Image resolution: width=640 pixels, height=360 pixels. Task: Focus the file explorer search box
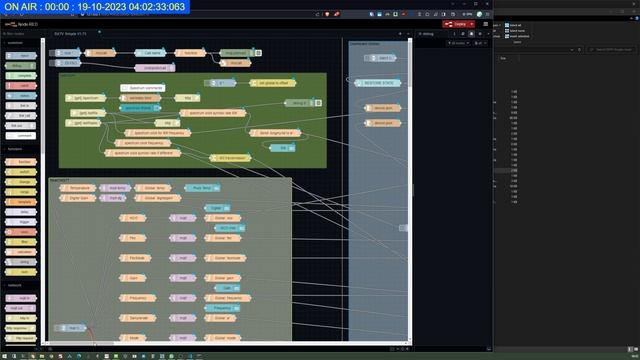(x=611, y=50)
